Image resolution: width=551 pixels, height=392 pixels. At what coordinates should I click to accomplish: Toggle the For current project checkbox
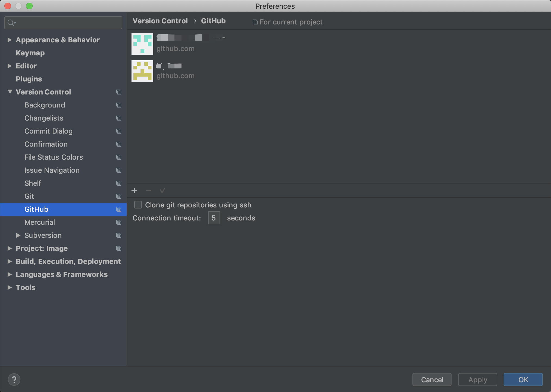point(255,21)
